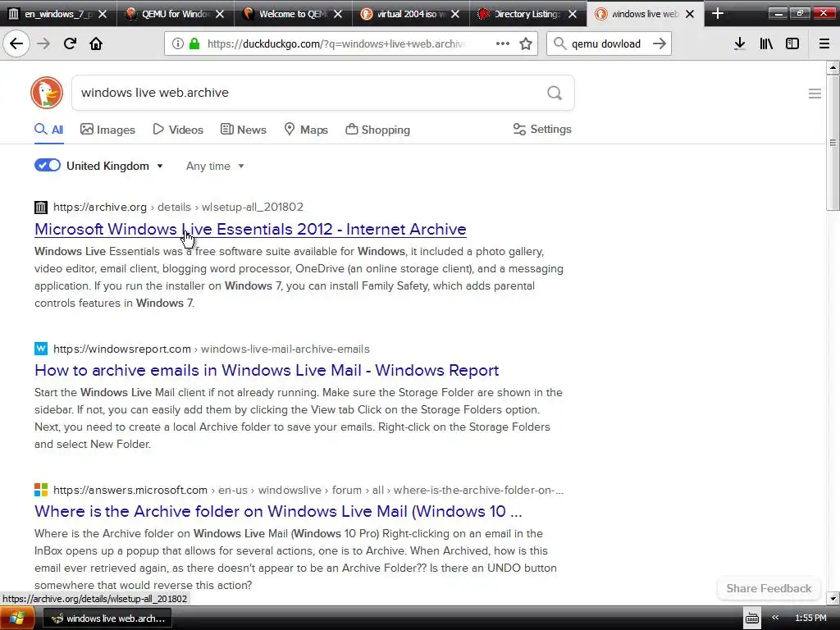The image size is (840, 630).
Task: Click the scrollbar up arrow
Action: [832, 67]
